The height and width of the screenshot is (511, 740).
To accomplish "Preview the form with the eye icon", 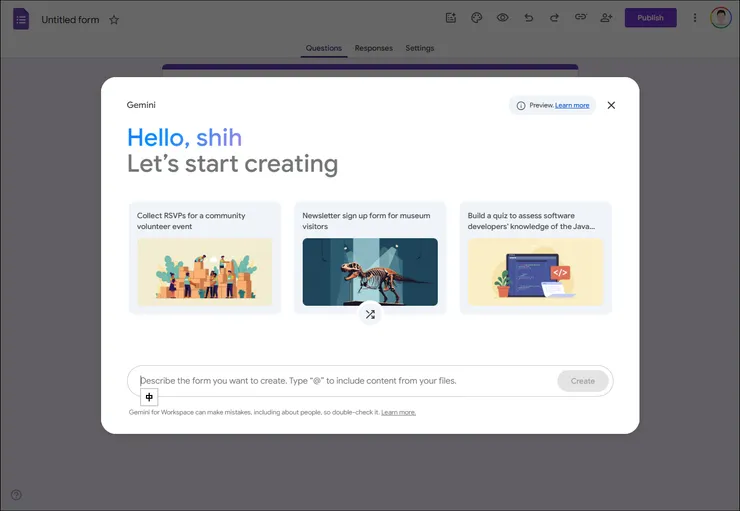I will click(503, 18).
